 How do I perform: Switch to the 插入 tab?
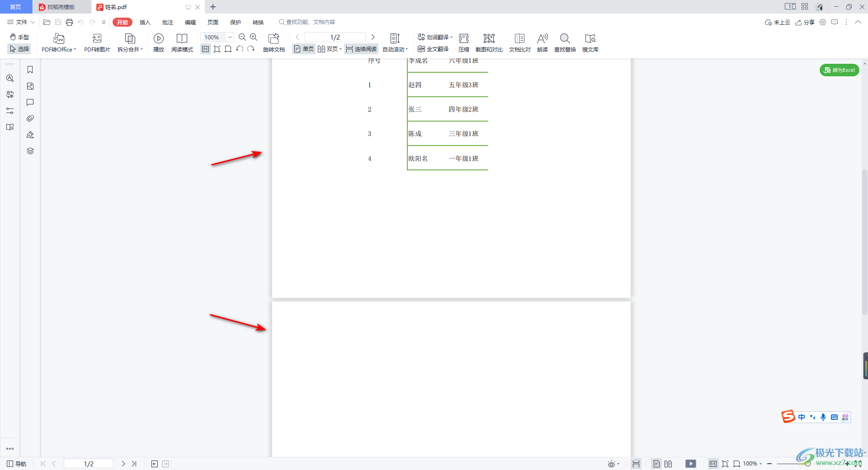[x=145, y=22]
